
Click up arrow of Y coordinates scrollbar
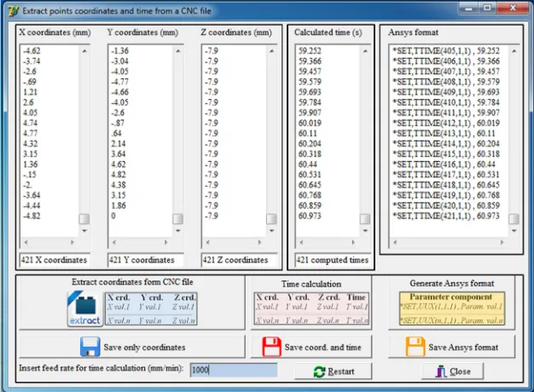pos(178,51)
